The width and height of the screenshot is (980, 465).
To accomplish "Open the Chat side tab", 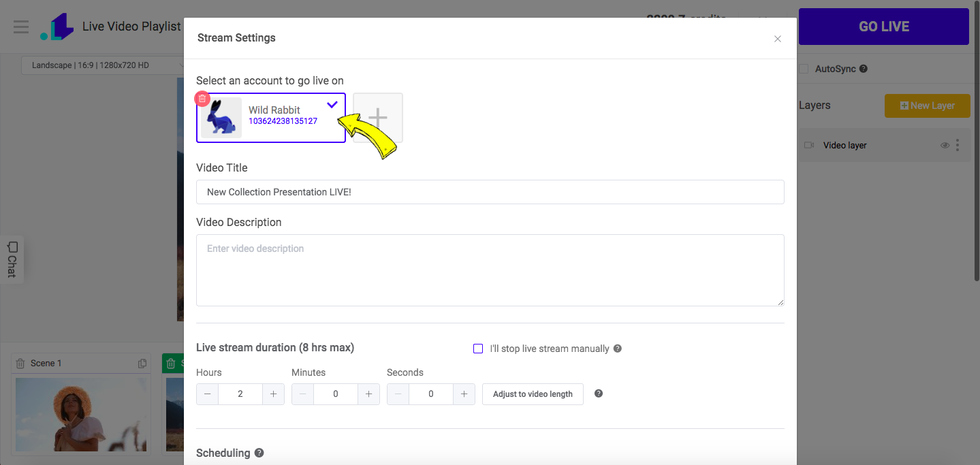I will 12,259.
